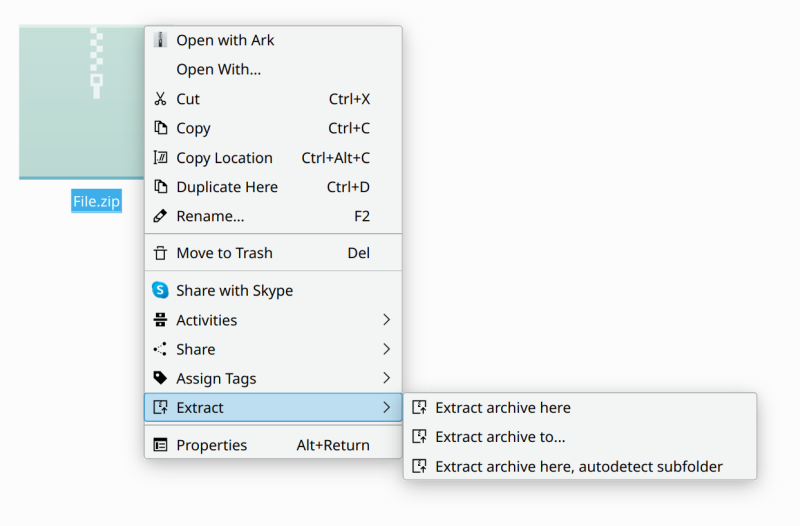The height and width of the screenshot is (526, 800).
Task: Expand the Assign Tags submenu arrow
Action: click(386, 378)
